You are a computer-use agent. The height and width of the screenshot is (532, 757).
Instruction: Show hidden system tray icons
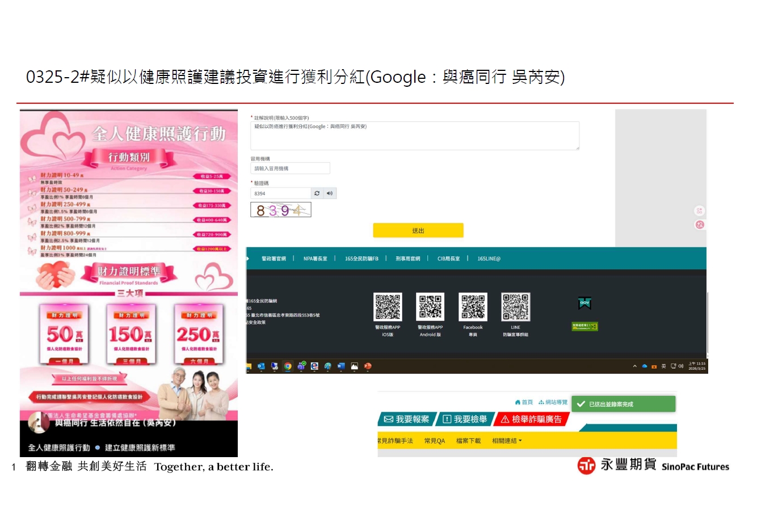point(635,366)
